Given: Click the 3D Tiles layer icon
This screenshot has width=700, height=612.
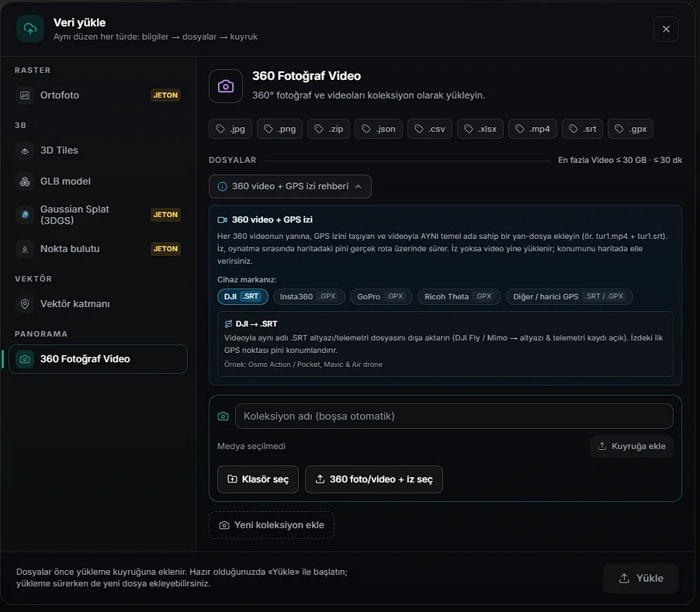Looking at the screenshot, I should click(25, 150).
